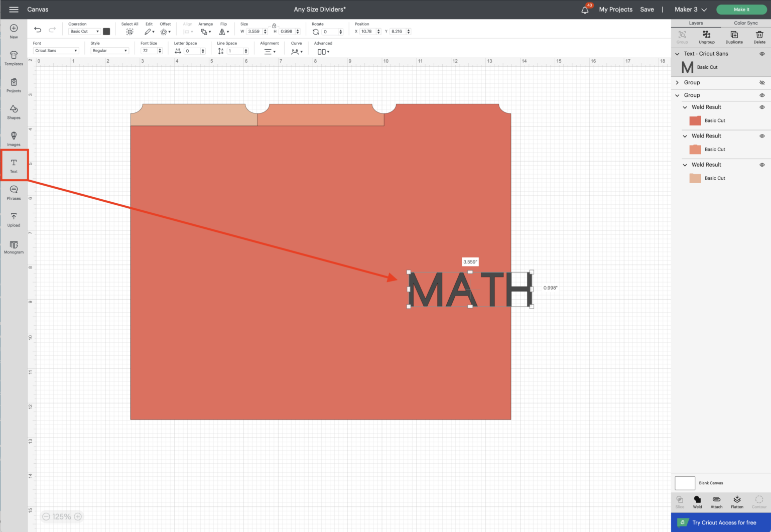Click the Make It button
The height and width of the screenshot is (532, 771).
pyautogui.click(x=741, y=9)
